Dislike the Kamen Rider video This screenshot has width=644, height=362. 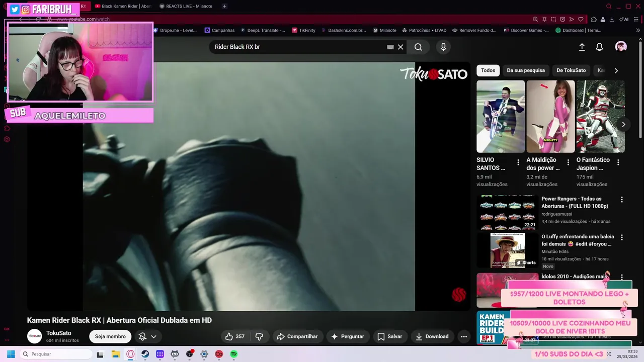[x=259, y=336]
